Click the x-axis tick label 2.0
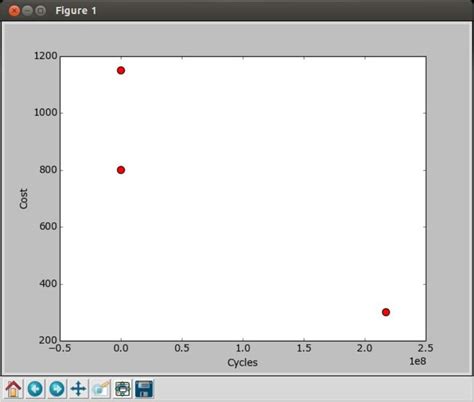This screenshot has width=474, height=402. pos(365,348)
